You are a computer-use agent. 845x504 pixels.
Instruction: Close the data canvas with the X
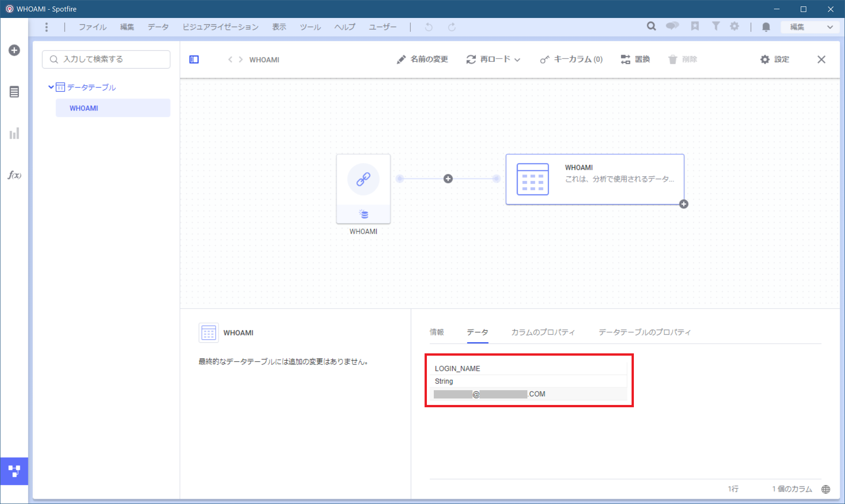(821, 59)
